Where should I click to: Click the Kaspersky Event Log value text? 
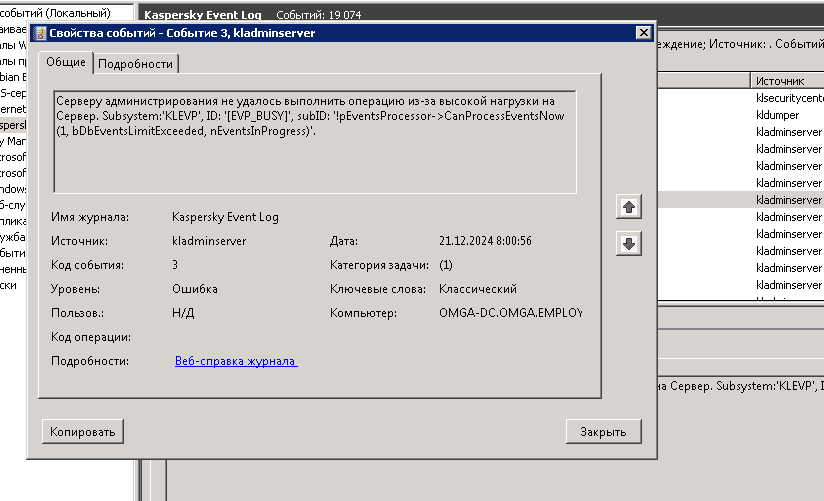pyautogui.click(x=225, y=217)
